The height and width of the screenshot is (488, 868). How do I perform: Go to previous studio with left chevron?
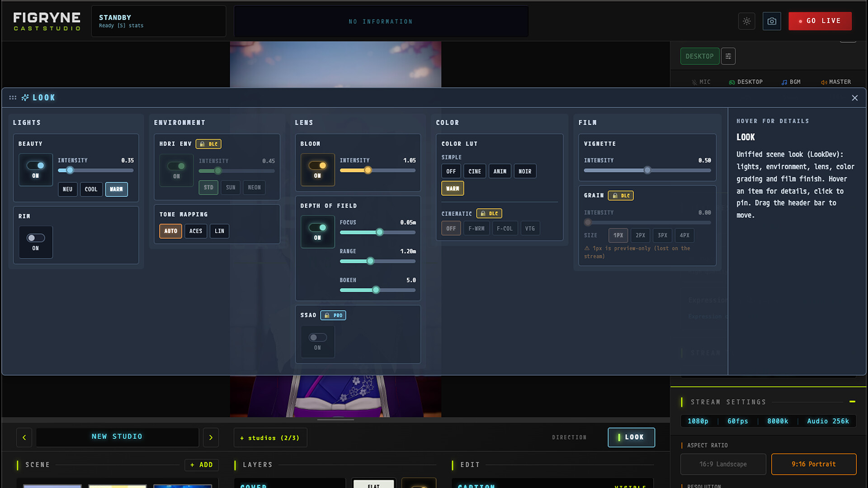coord(24,437)
